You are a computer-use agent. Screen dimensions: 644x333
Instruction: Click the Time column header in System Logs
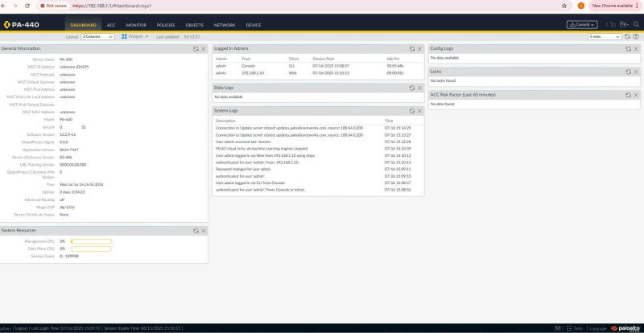[x=389, y=121]
